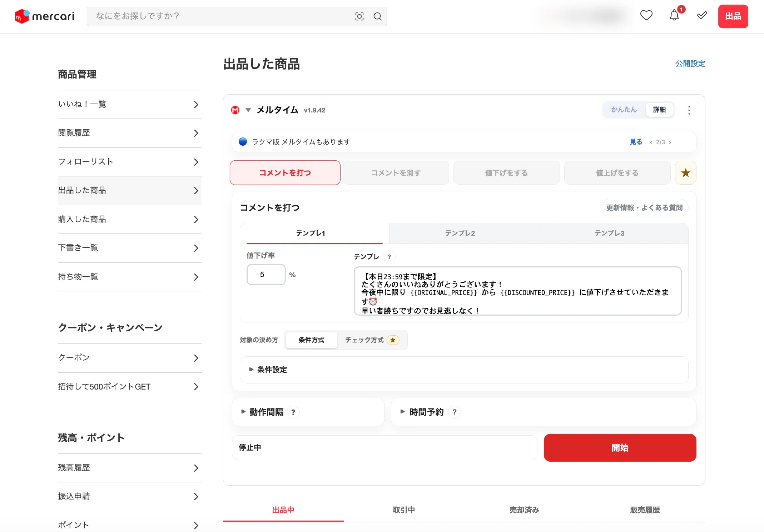This screenshot has height=532, width=764.
Task: Click into the テンプレ message textarea
Action: (517, 291)
